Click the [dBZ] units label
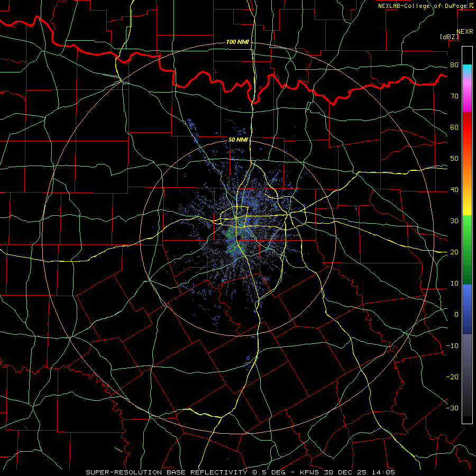 pos(449,37)
